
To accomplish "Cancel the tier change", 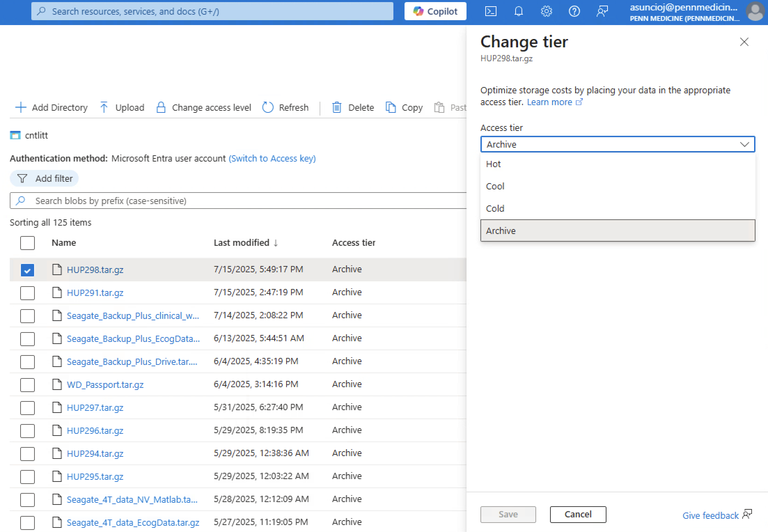I will pyautogui.click(x=578, y=514).
